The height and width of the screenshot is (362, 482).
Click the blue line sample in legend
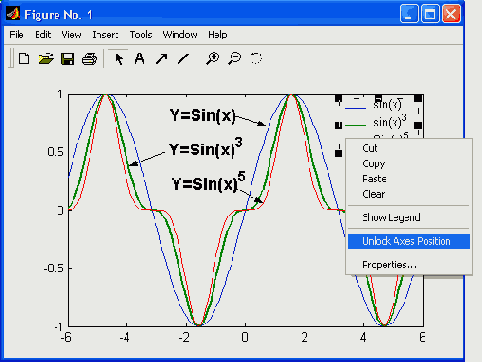pos(355,108)
